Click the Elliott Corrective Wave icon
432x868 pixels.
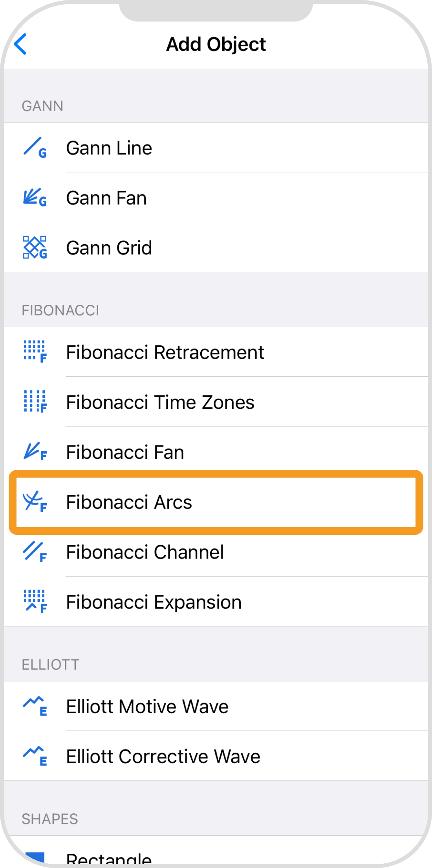(x=35, y=756)
